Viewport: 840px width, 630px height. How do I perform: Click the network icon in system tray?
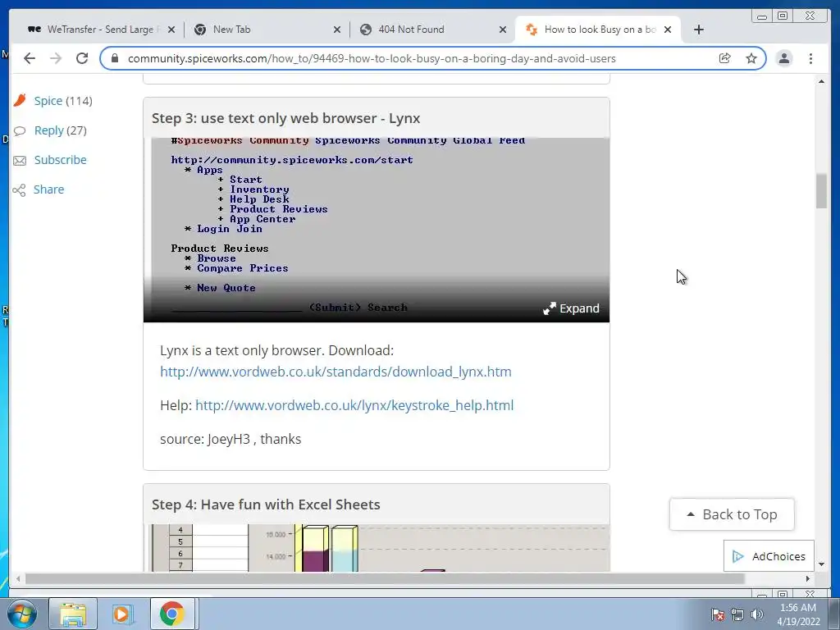click(x=737, y=614)
